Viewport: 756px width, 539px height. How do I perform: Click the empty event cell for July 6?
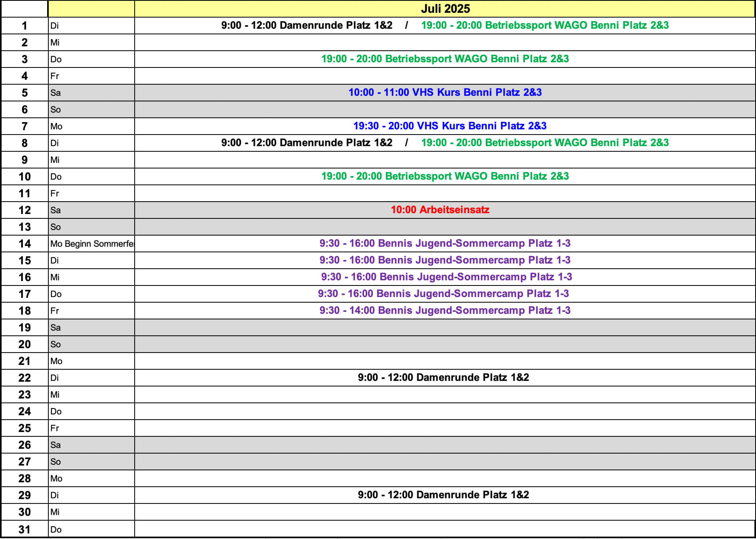[444, 109]
